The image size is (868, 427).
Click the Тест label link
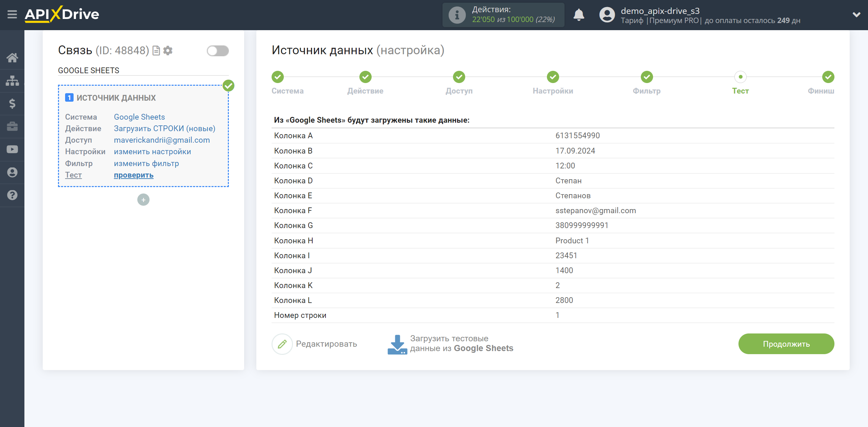[73, 175]
